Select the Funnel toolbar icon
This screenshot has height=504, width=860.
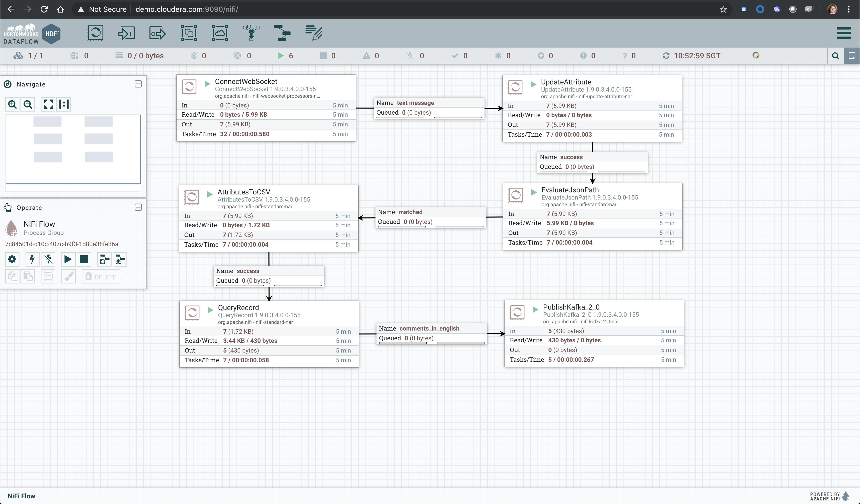pyautogui.click(x=251, y=33)
